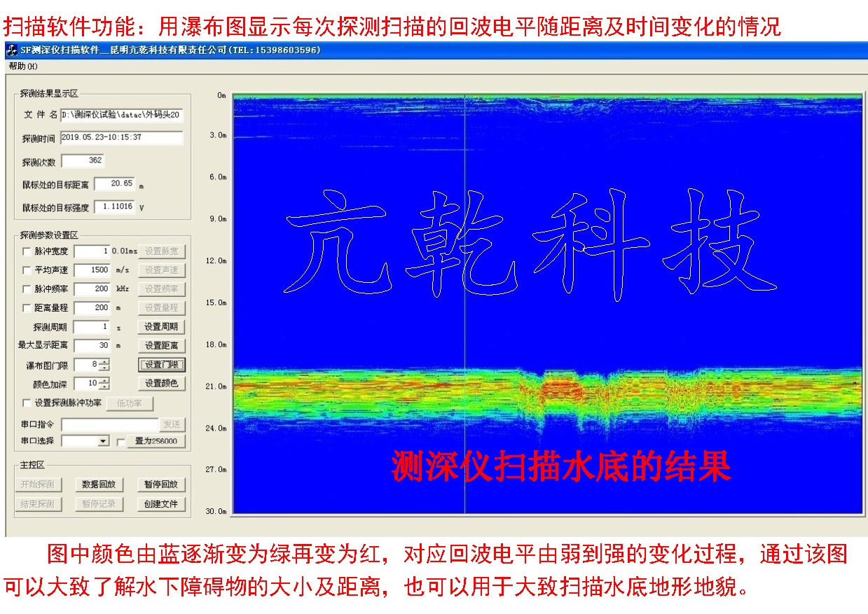Open the 帮助(H) menu
This screenshot has height=614, width=868.
coord(23,67)
